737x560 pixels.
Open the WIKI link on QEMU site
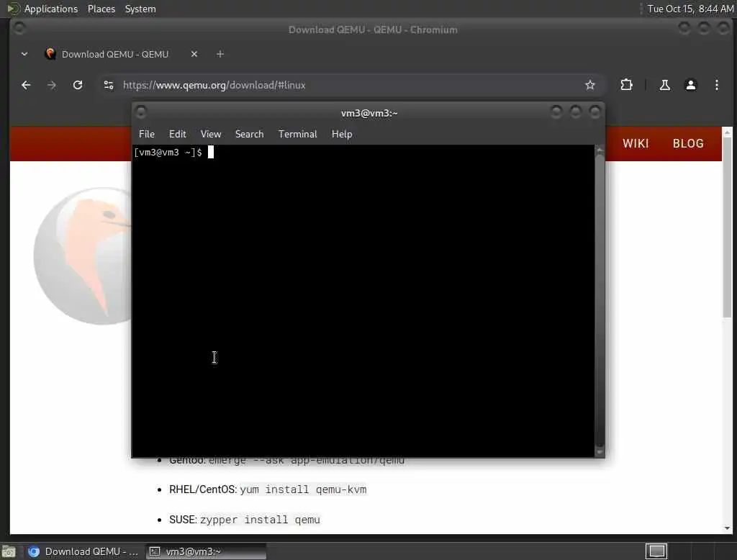click(x=636, y=143)
